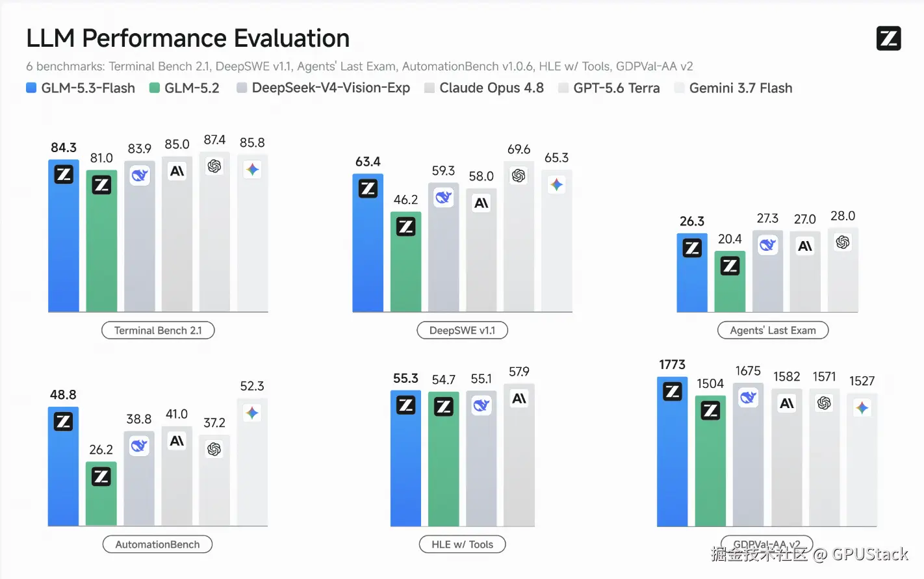Click OpenAI icon on the DeepSWE 69.6 bar
The height and width of the screenshot is (579, 924).
tap(519, 175)
